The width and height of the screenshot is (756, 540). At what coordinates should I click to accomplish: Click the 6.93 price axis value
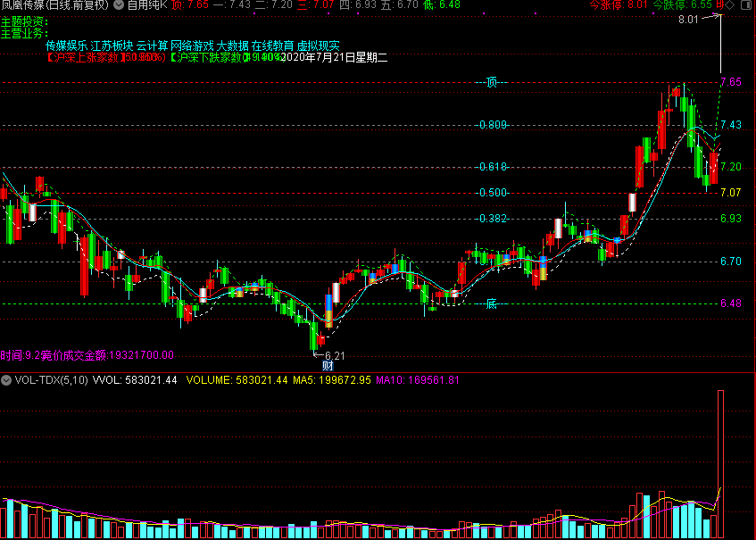(731, 219)
